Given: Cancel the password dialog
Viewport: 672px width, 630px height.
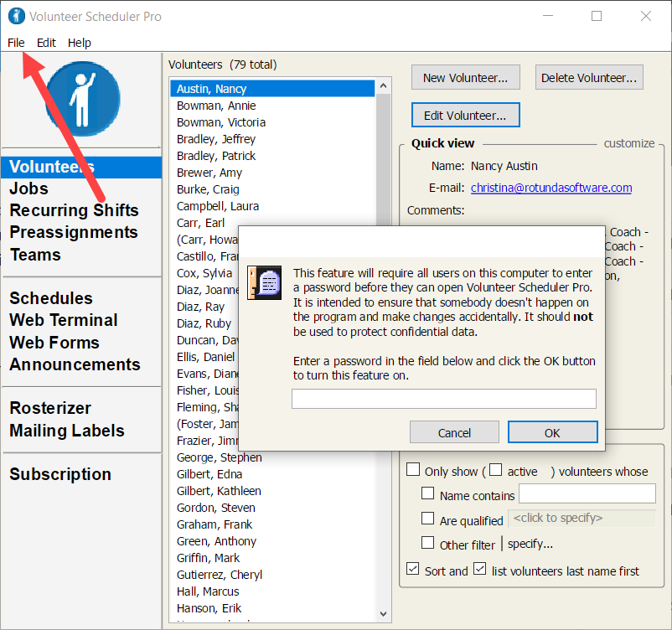Looking at the screenshot, I should point(454,432).
